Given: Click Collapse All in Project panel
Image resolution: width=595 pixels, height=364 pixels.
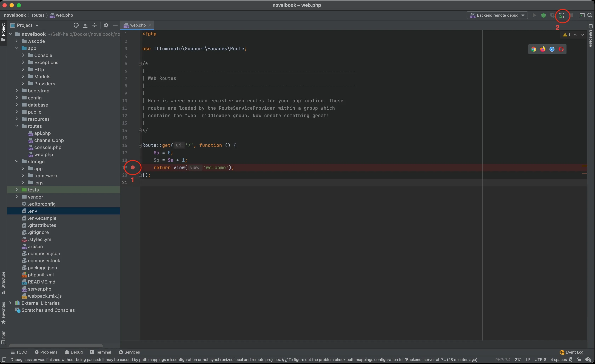Looking at the screenshot, I should tap(94, 25).
